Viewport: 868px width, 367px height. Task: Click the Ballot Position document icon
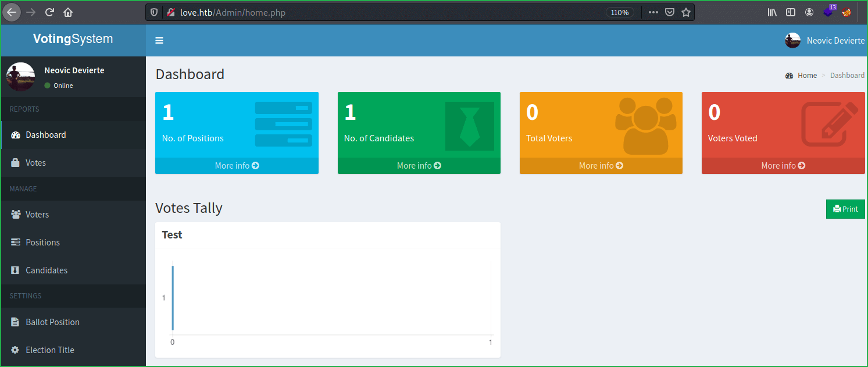16,322
